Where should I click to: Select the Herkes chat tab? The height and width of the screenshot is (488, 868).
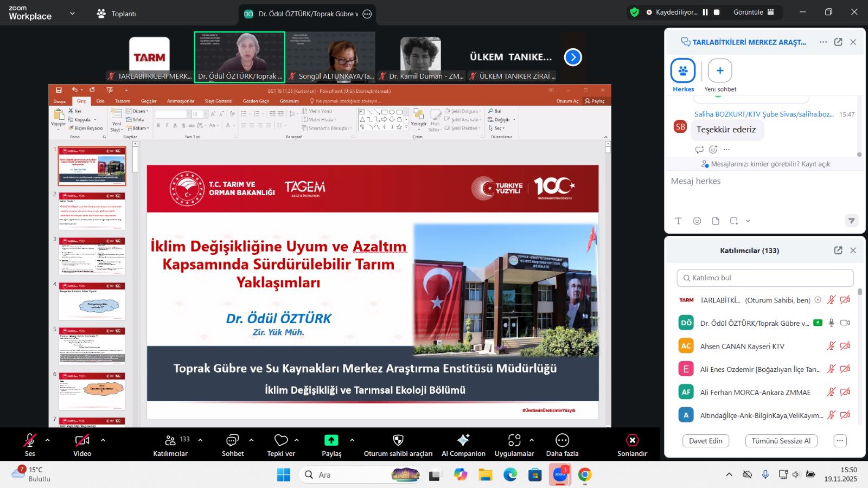[x=683, y=71]
